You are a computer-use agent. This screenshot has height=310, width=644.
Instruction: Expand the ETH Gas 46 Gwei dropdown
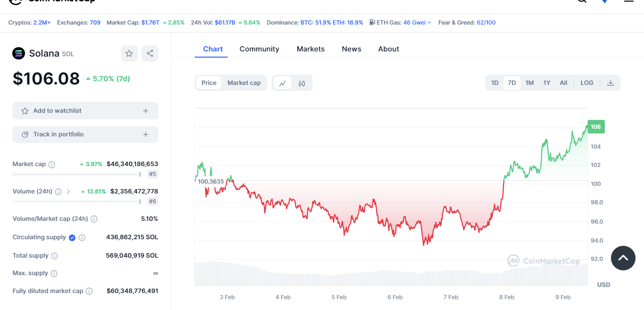coord(417,22)
